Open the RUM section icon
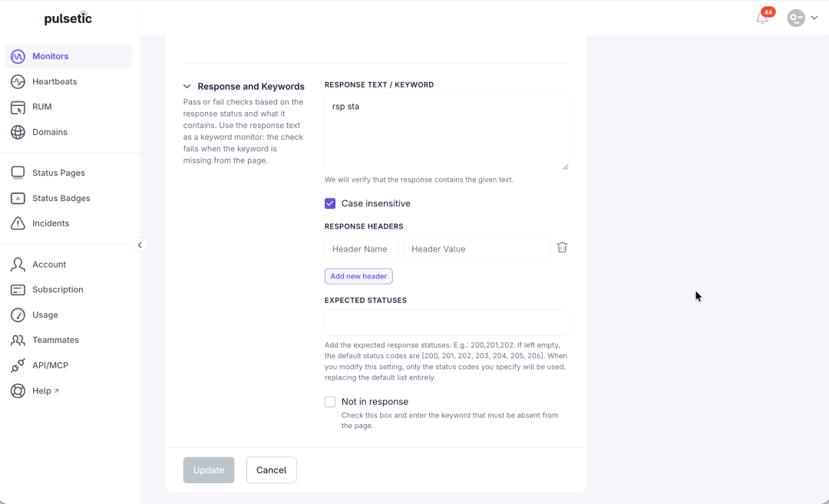Viewport: 829px width, 504px height. 18,107
